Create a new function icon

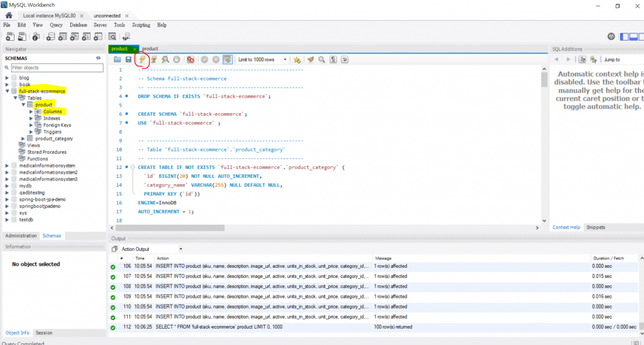point(98,36)
